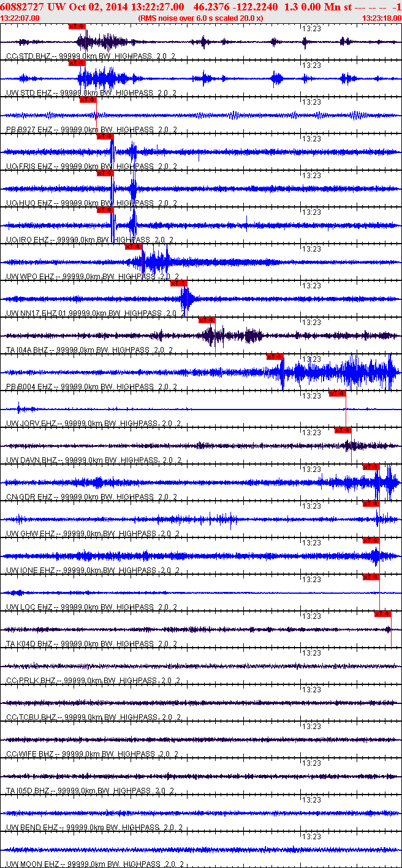Click the UO HUQ EHZ channel label
This screenshot has width=402, height=868.
pyautogui.click(x=91, y=203)
